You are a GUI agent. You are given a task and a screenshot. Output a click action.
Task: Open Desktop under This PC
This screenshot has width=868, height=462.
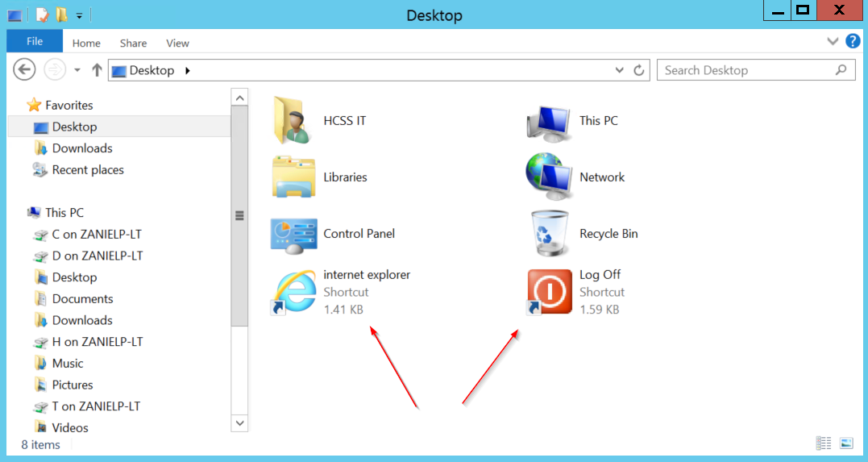pos(74,277)
